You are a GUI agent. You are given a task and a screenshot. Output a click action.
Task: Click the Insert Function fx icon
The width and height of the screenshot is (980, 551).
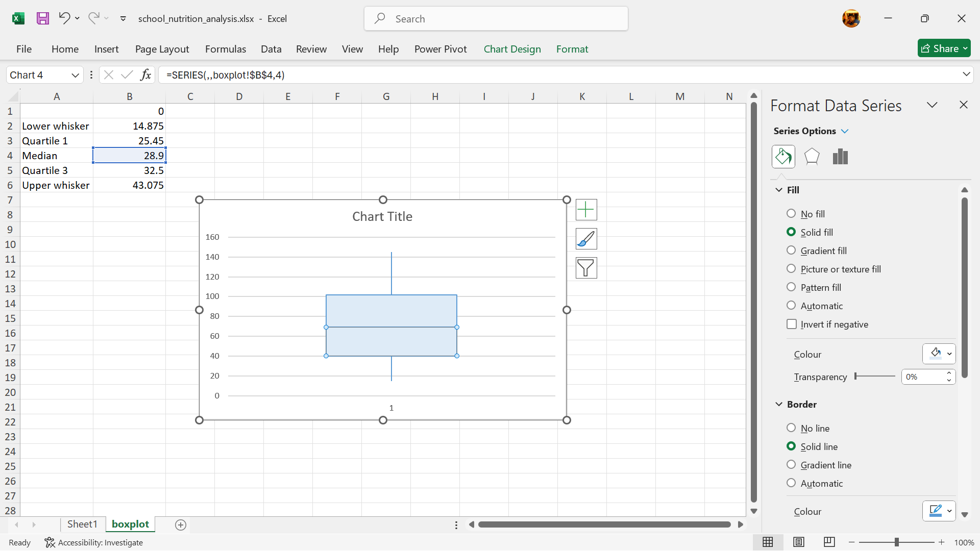(x=145, y=75)
